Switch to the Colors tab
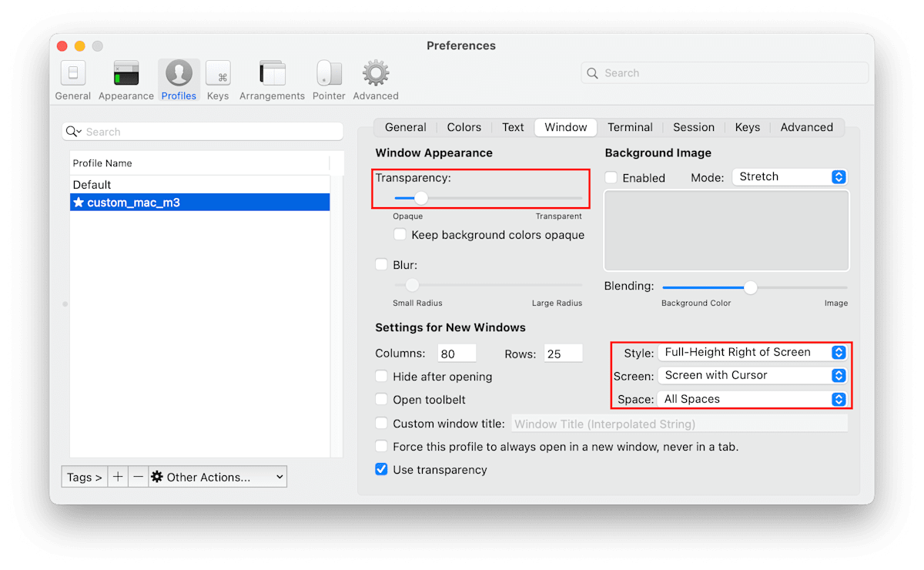The image size is (924, 570). point(464,127)
